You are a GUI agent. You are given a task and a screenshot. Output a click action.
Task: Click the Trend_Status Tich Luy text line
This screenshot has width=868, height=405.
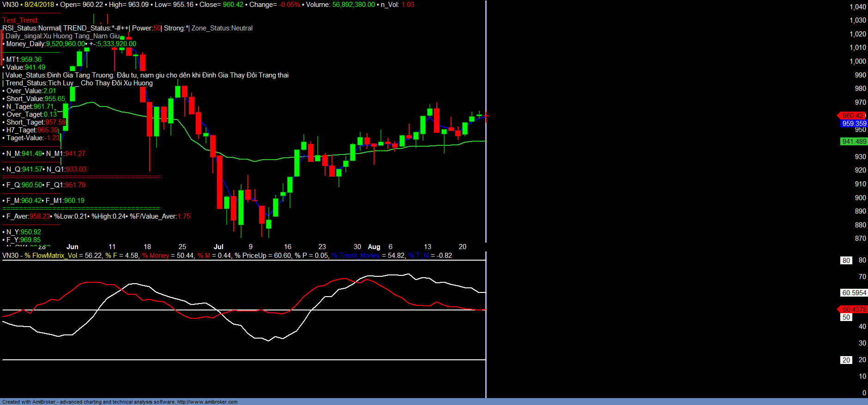[x=78, y=83]
